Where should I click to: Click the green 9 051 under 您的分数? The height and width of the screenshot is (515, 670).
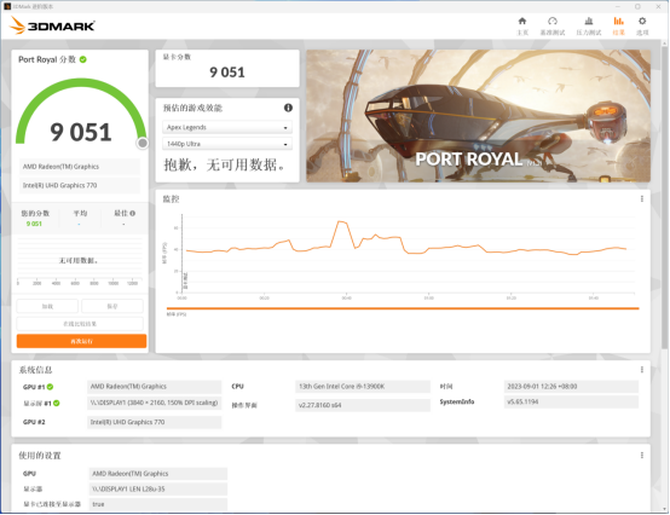[34, 224]
